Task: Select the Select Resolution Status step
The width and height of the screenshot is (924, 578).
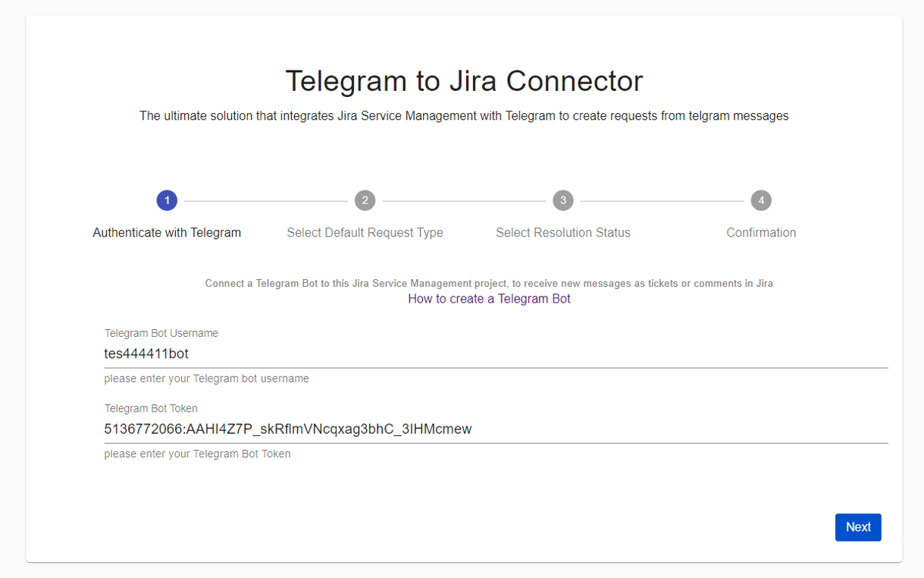Action: tap(563, 233)
